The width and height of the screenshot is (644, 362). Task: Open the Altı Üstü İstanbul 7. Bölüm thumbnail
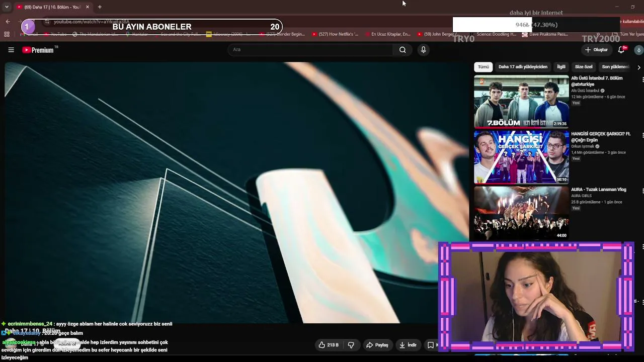(x=521, y=101)
